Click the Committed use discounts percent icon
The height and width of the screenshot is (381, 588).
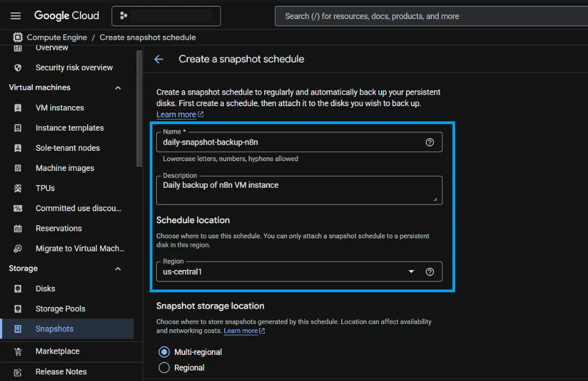(17, 208)
